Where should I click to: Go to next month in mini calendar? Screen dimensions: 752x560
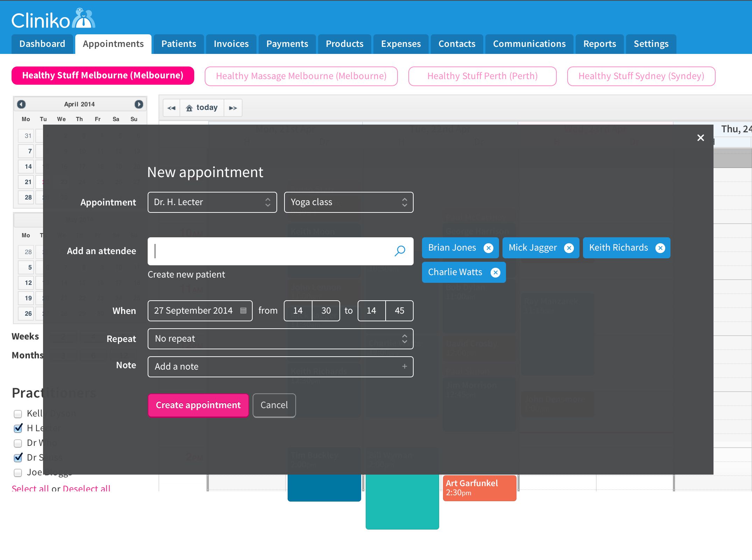[x=139, y=104]
